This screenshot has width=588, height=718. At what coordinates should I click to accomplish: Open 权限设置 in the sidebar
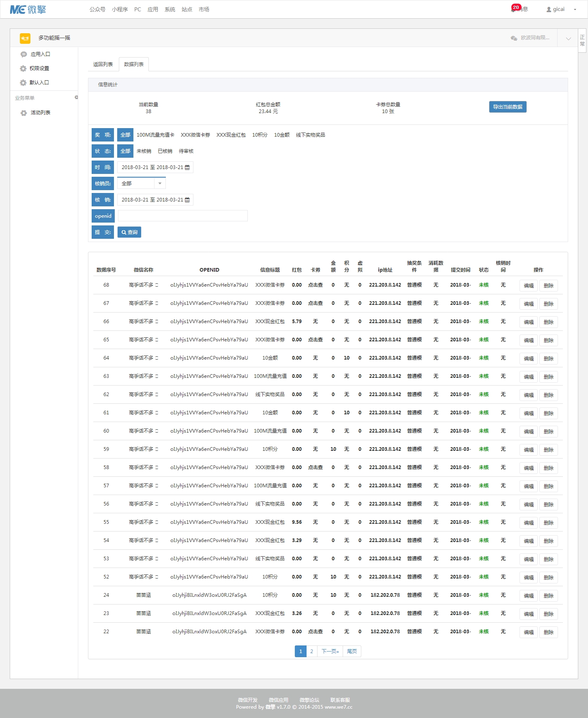(x=39, y=69)
